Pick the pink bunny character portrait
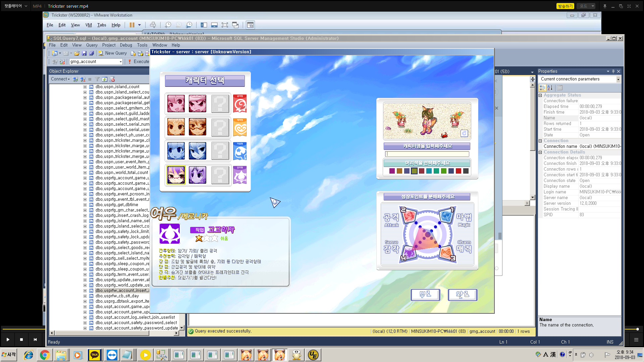This screenshot has width=644, height=362. tap(176, 104)
